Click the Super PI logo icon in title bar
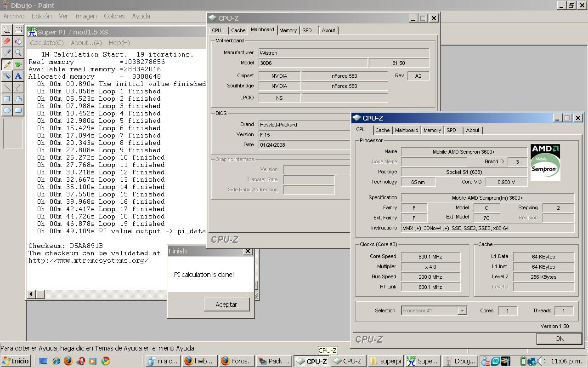588x368 pixels. click(32, 32)
